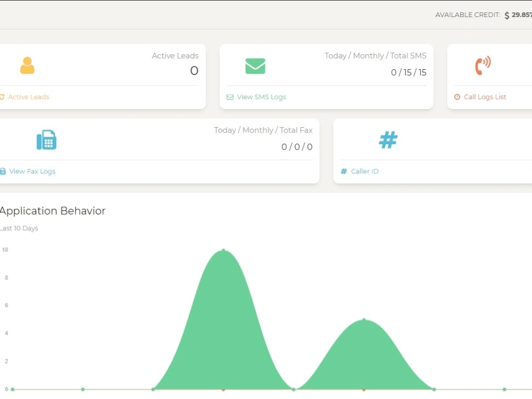Image resolution: width=532 pixels, height=399 pixels.
Task: Open the Call Logs List
Action: [485, 97]
